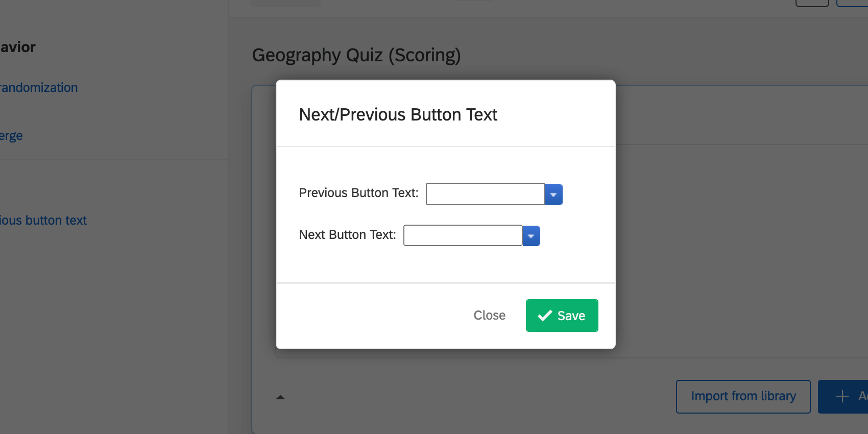Open the merge link in the sidebar
The image size is (868, 434).
click(x=11, y=135)
